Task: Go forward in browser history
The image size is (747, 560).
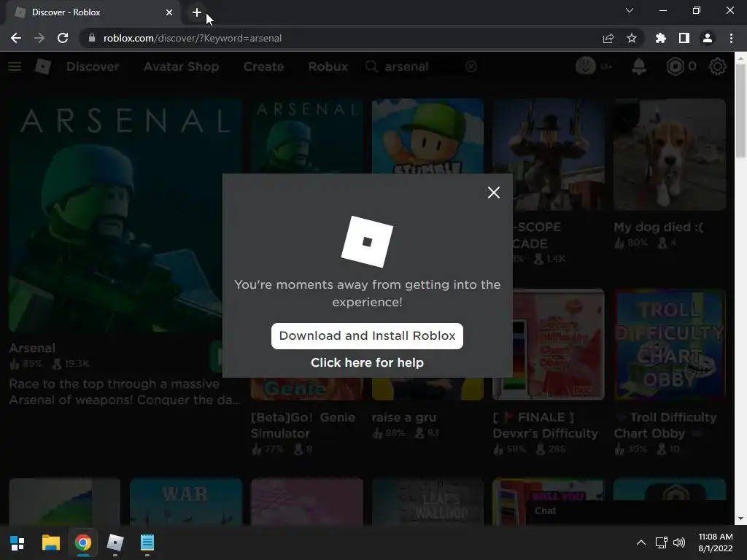Action: pos(39,38)
